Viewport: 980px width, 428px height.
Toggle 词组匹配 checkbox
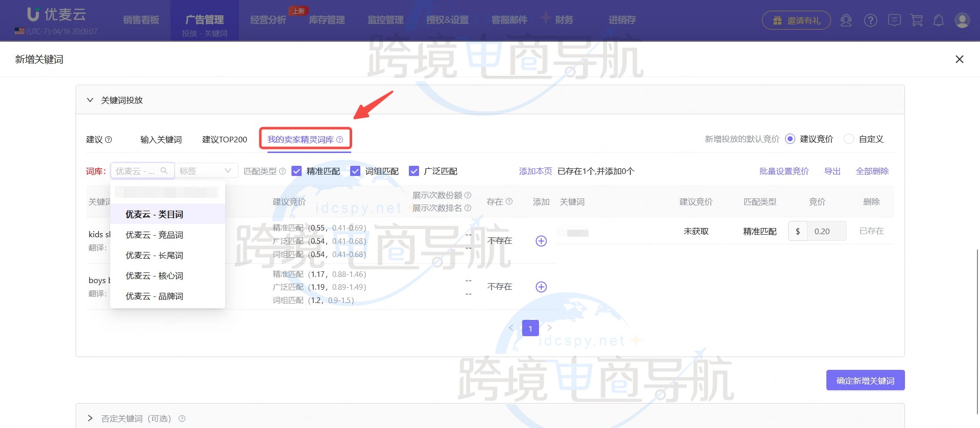355,171
